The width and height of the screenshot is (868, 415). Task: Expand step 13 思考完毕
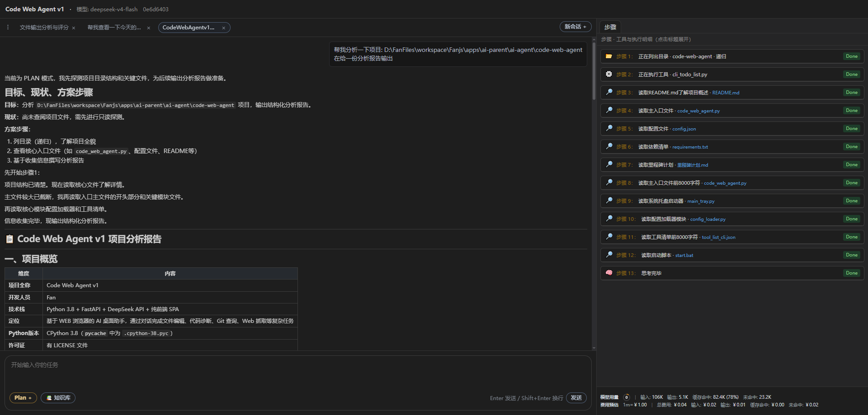pos(651,273)
